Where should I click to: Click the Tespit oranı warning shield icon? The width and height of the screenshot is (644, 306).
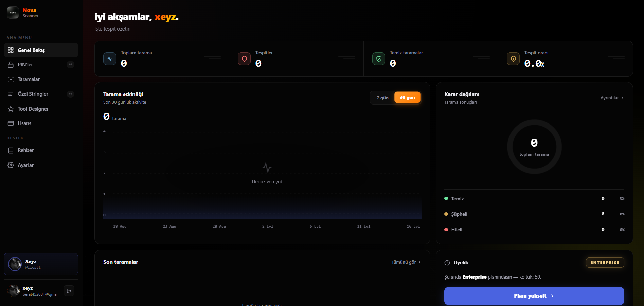pos(513,59)
